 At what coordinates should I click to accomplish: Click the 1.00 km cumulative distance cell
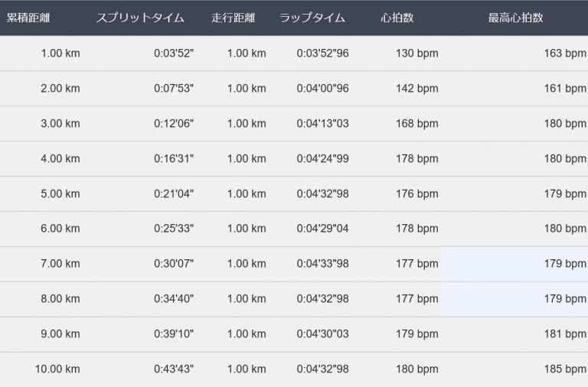[60, 54]
